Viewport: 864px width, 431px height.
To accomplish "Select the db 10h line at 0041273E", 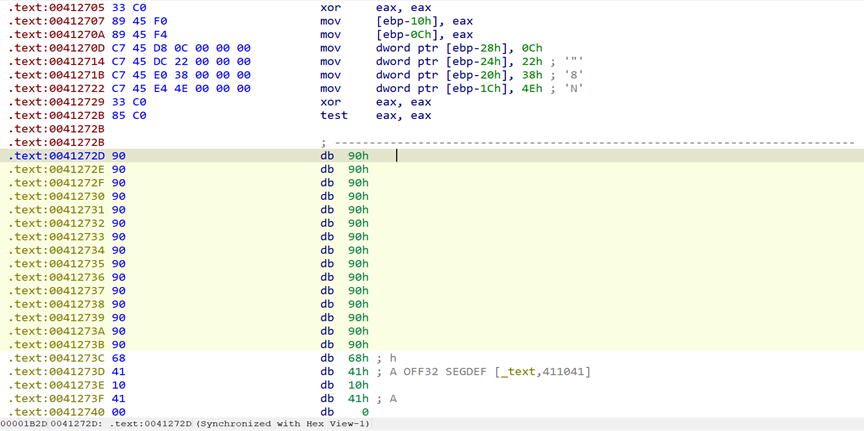I will pos(432,385).
